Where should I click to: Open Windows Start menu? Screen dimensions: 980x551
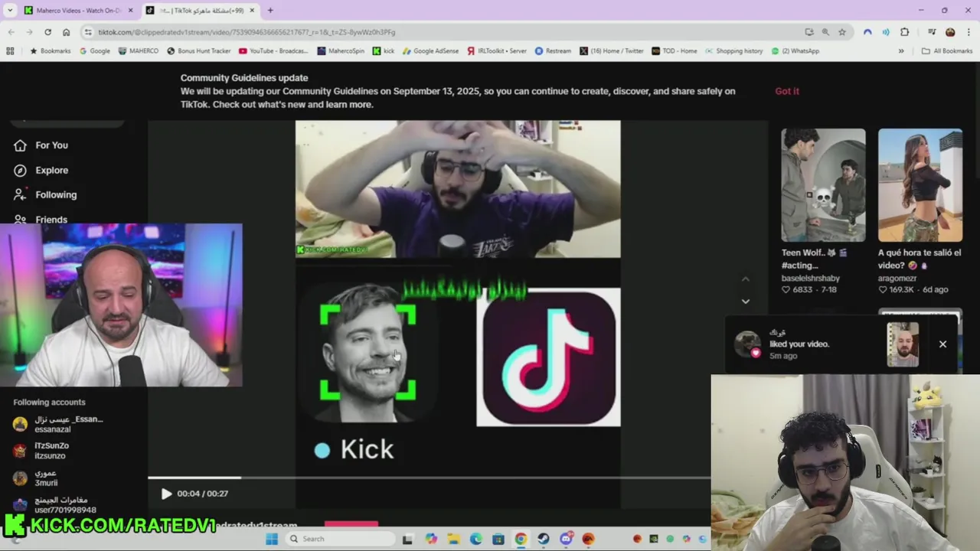[x=271, y=539]
